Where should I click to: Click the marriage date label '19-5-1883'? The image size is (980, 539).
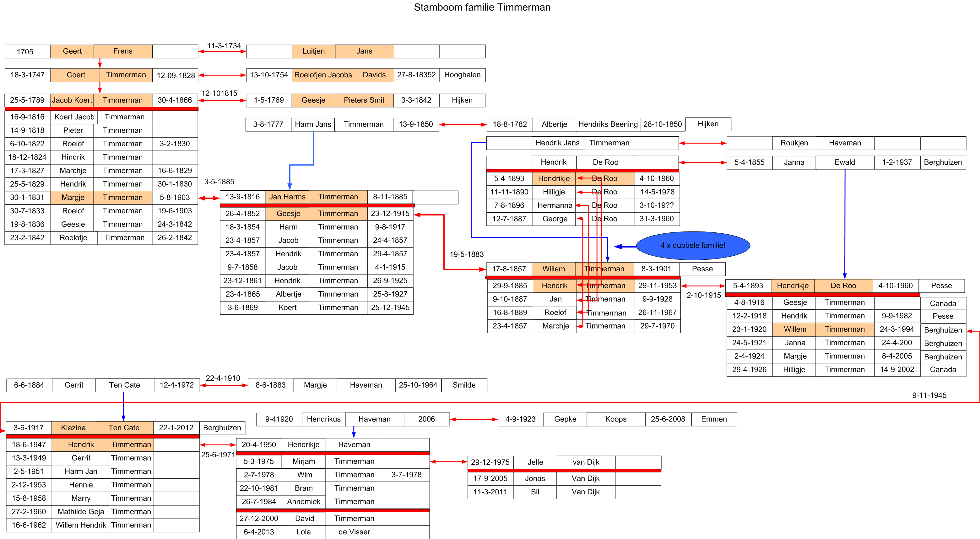point(466,254)
